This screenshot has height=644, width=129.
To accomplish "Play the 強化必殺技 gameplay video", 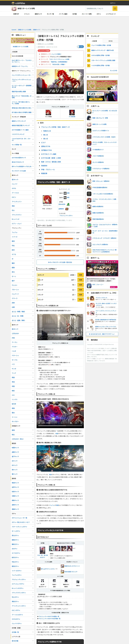I will [39, 423].
